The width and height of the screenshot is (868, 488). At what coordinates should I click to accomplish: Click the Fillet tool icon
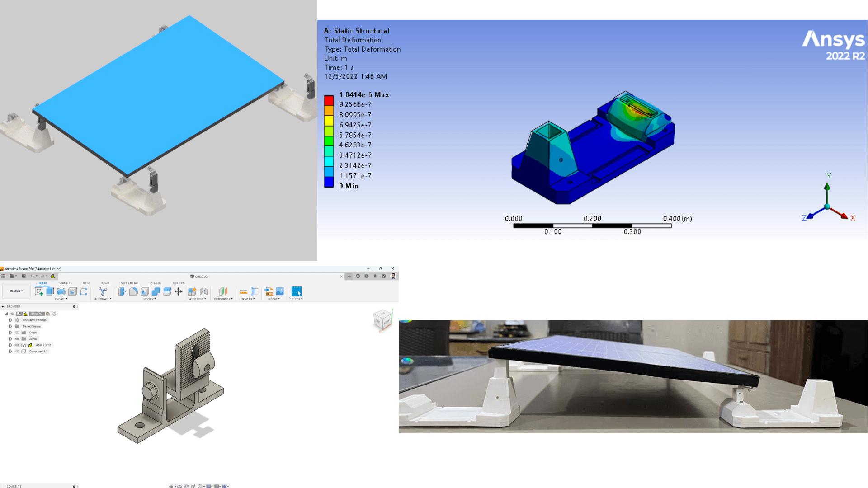pos(133,291)
